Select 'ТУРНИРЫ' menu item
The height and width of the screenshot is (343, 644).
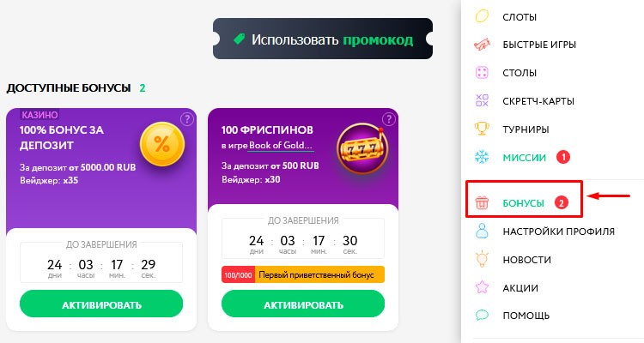pos(526,129)
